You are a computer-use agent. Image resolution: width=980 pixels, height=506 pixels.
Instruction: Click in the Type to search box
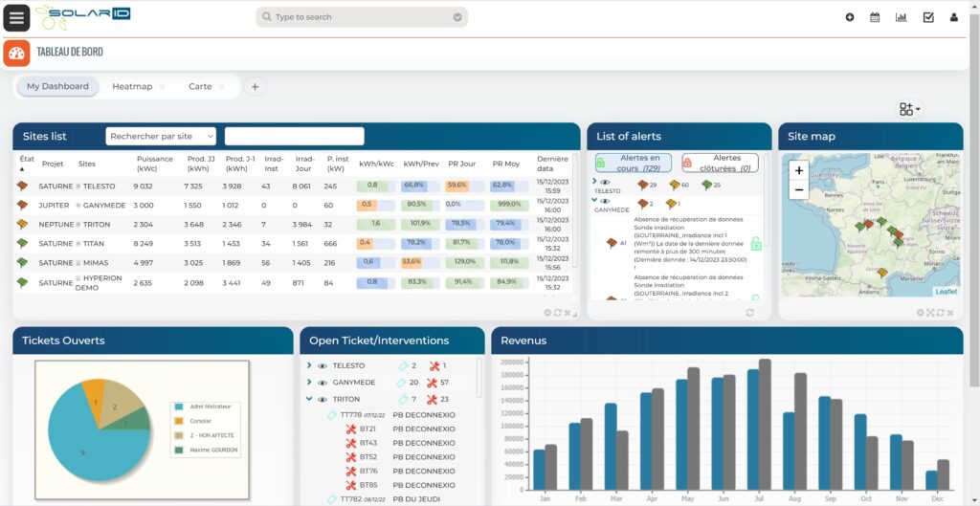click(x=362, y=17)
